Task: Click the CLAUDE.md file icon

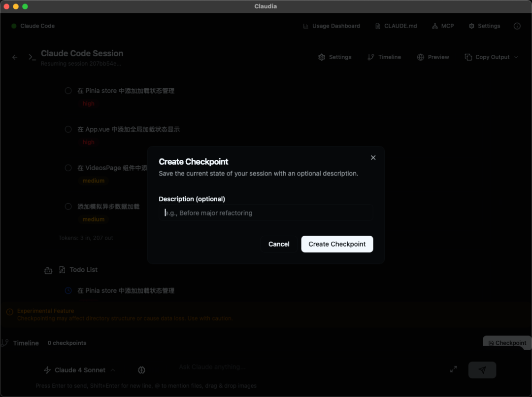Action: 378,26
